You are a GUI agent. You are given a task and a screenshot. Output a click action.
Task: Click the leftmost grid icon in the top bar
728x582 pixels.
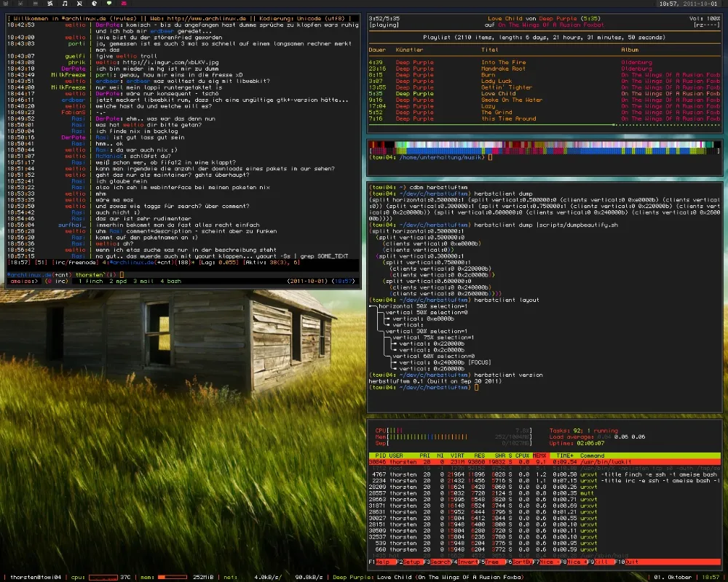[x=6, y=4]
